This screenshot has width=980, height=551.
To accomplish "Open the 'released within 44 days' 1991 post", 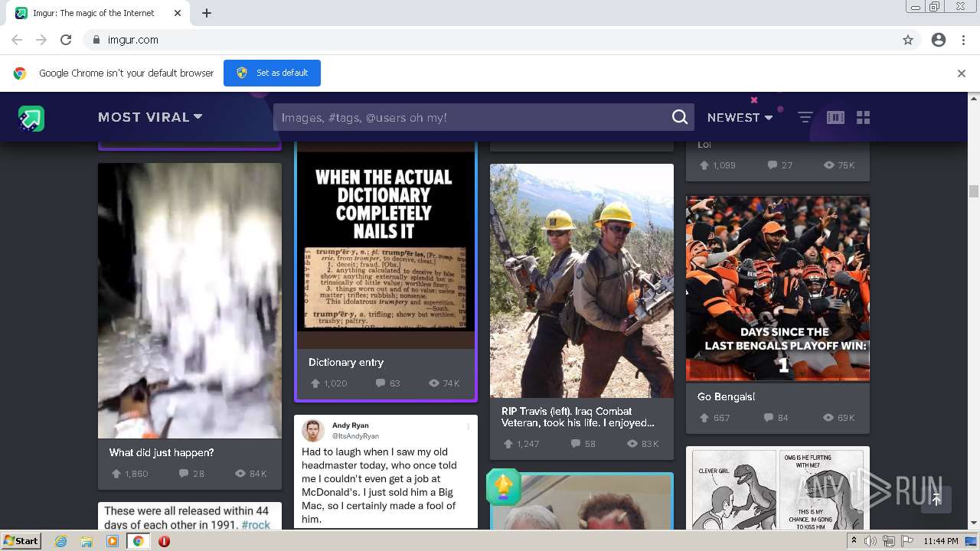I will 190,516.
